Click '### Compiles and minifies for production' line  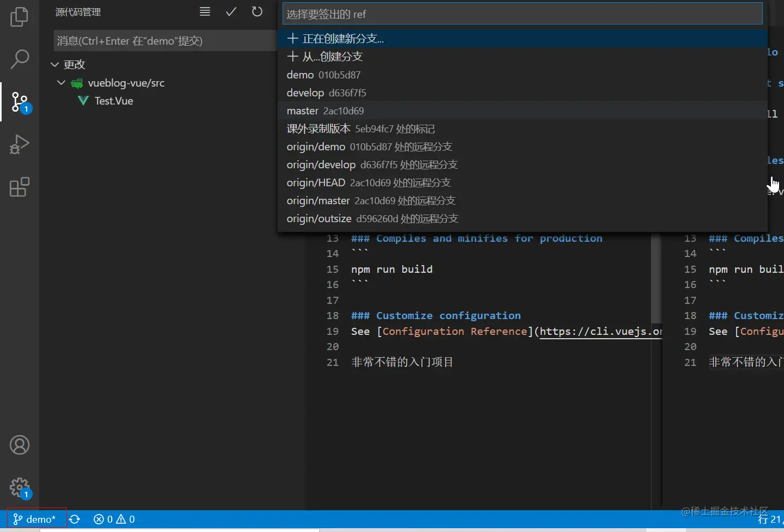click(x=477, y=238)
